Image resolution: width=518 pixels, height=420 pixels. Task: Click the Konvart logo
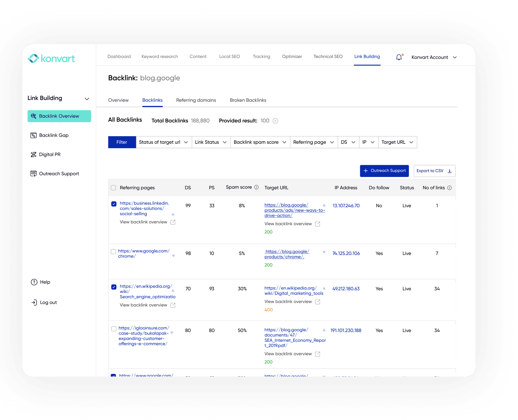(51, 58)
